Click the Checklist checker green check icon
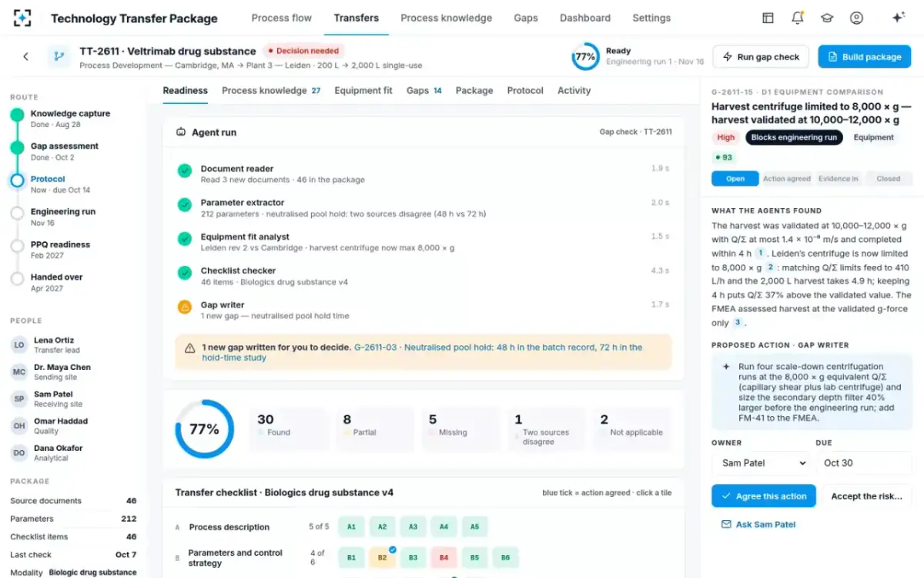The height and width of the screenshot is (578, 924). tap(185, 273)
